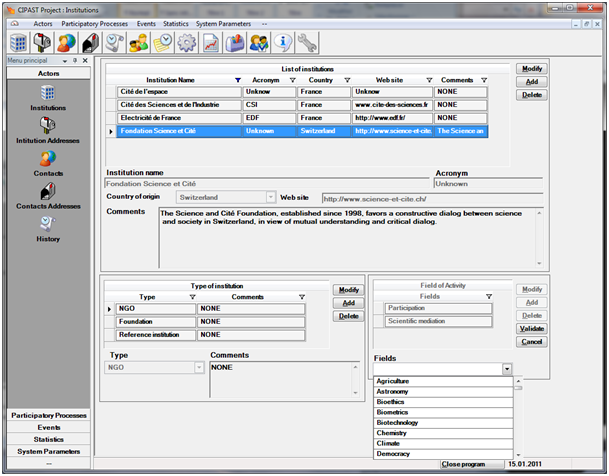Click the mailbox toolbar icon for institution addresses
This screenshot has height=476, width=609.
click(x=42, y=42)
